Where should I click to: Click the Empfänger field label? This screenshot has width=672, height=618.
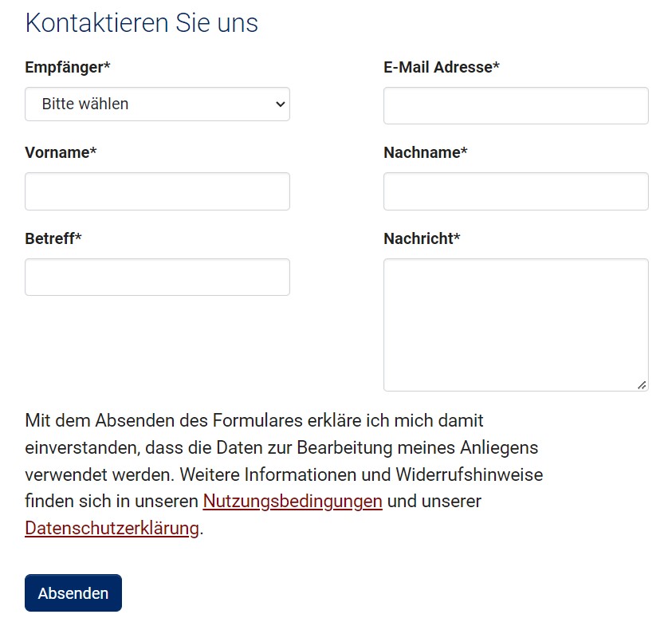68,67
